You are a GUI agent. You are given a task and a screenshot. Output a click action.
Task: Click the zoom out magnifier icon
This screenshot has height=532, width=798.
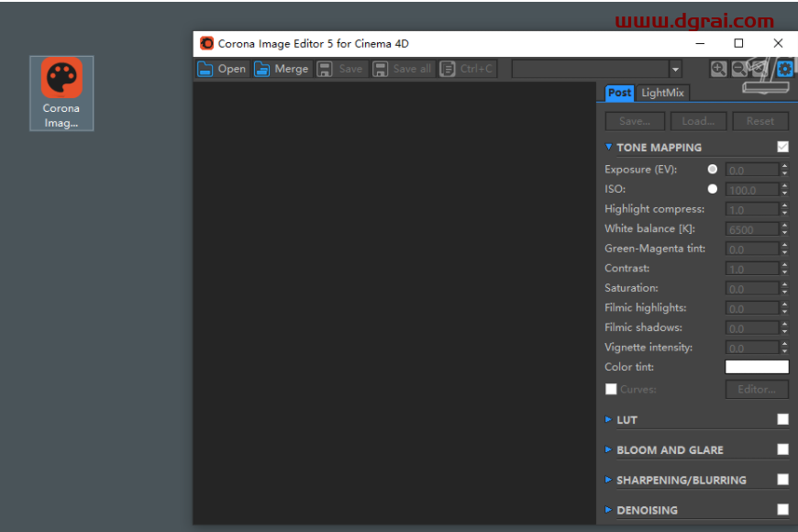pyautogui.click(x=739, y=69)
